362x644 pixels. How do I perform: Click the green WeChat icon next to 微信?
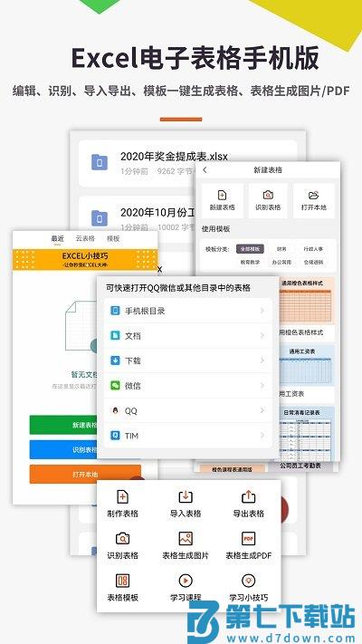[115, 386]
